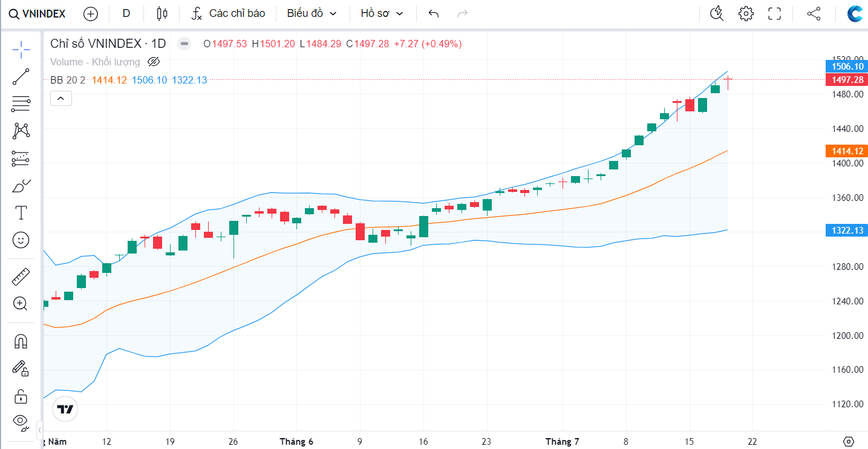Open the quick search lightning icon

click(717, 13)
